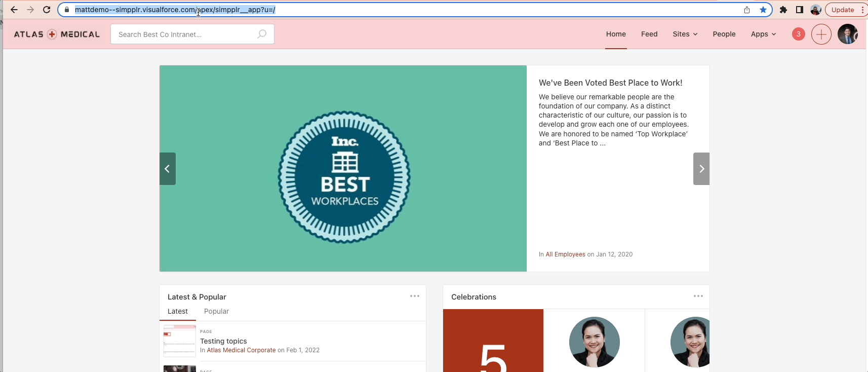Viewport: 868px width, 372px height.
Task: Open Latest & Popular options ellipsis
Action: coord(415,296)
